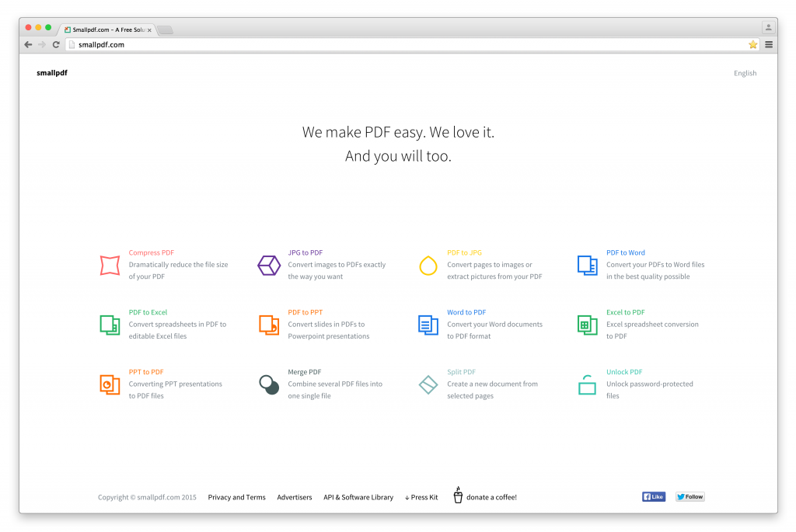The width and height of the screenshot is (796, 532).
Task: Click the PDF to JPG droplet icon
Action: [x=428, y=266]
